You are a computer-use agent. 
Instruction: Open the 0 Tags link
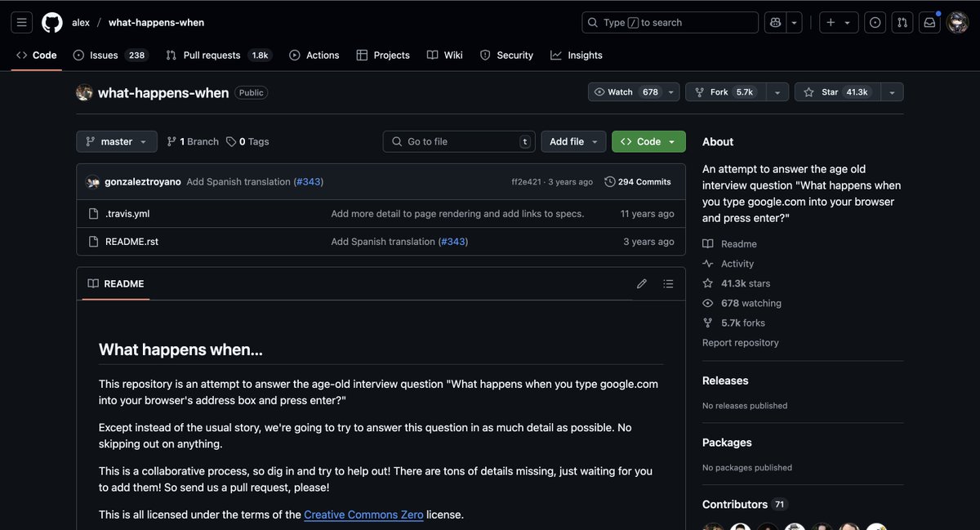coord(247,141)
